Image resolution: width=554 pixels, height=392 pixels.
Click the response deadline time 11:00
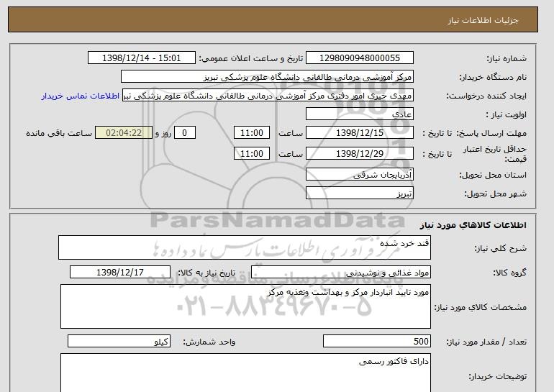(252, 133)
